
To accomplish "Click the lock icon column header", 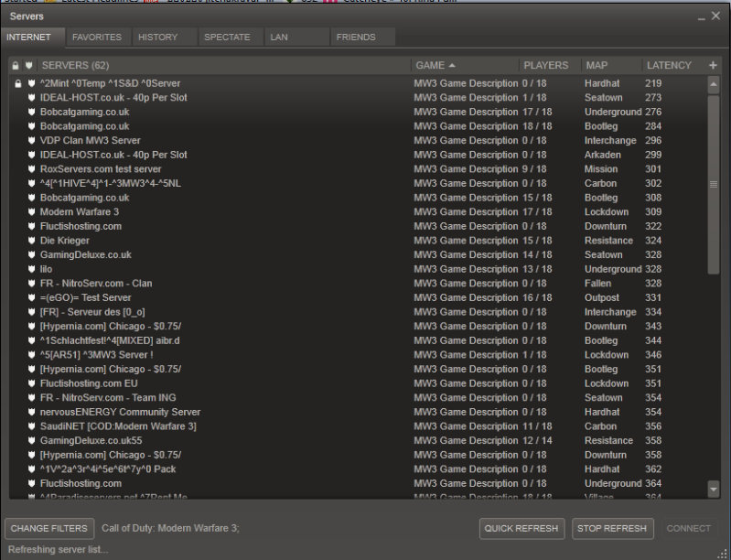I will tap(16, 66).
